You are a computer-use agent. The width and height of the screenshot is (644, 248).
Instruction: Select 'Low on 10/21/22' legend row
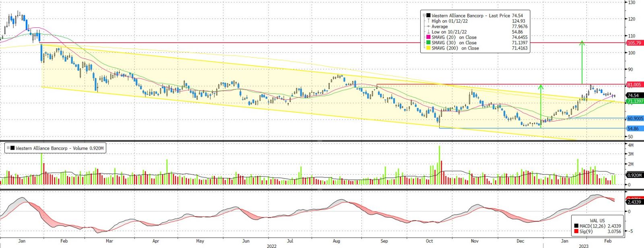[x=449, y=32]
